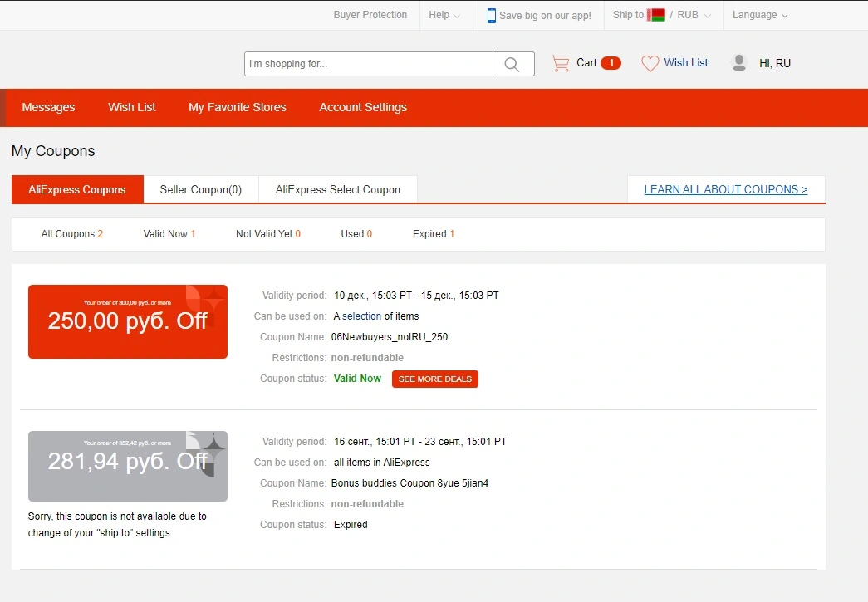
Task: Go to My Favorite Stores
Action: point(238,107)
